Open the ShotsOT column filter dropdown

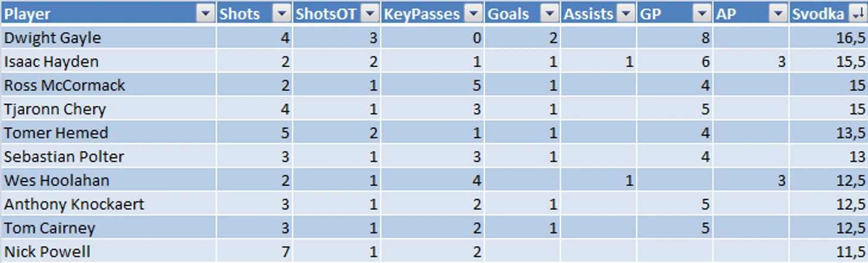coord(370,14)
